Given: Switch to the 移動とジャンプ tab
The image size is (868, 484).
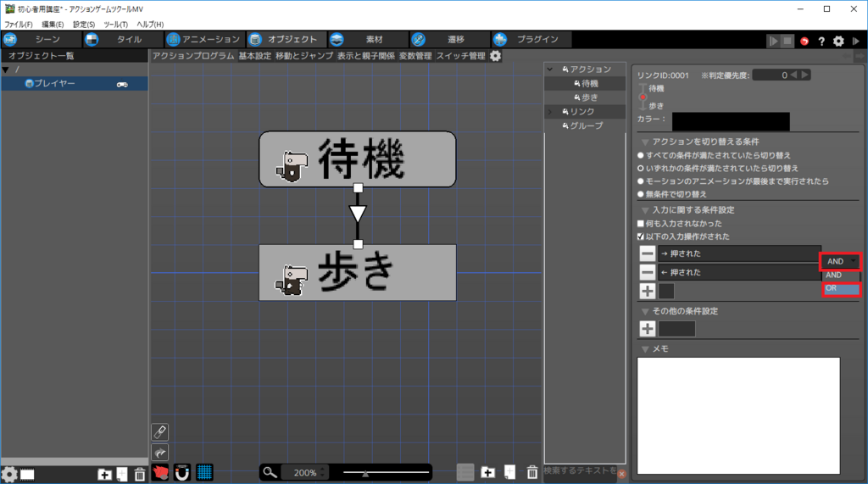Looking at the screenshot, I should click(x=304, y=56).
